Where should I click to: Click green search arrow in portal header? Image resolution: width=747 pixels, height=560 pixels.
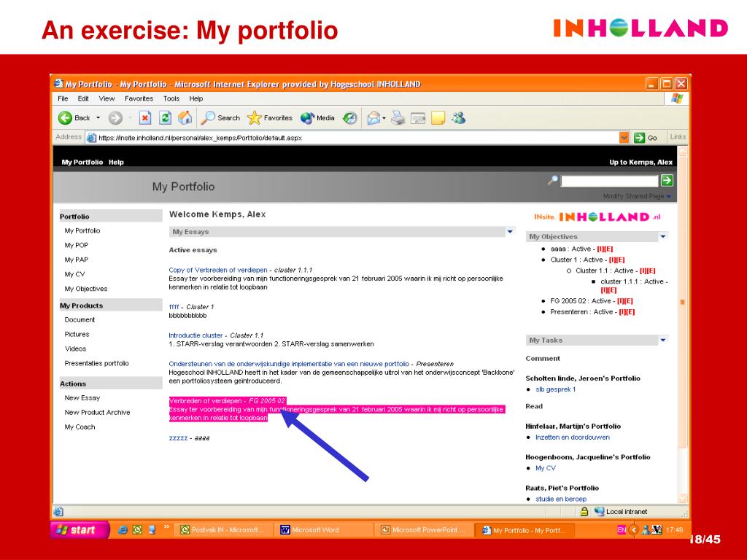point(667,181)
